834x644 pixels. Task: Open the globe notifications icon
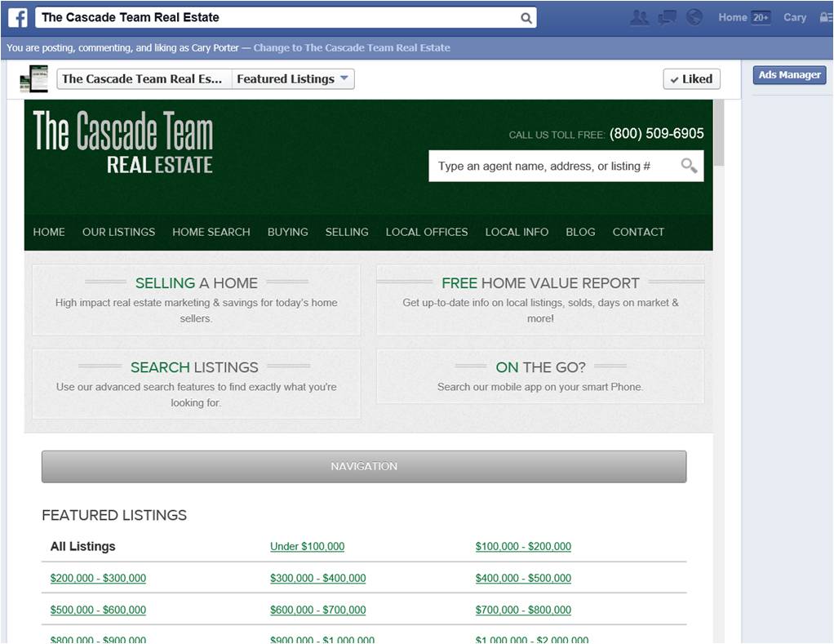pyautogui.click(x=694, y=17)
